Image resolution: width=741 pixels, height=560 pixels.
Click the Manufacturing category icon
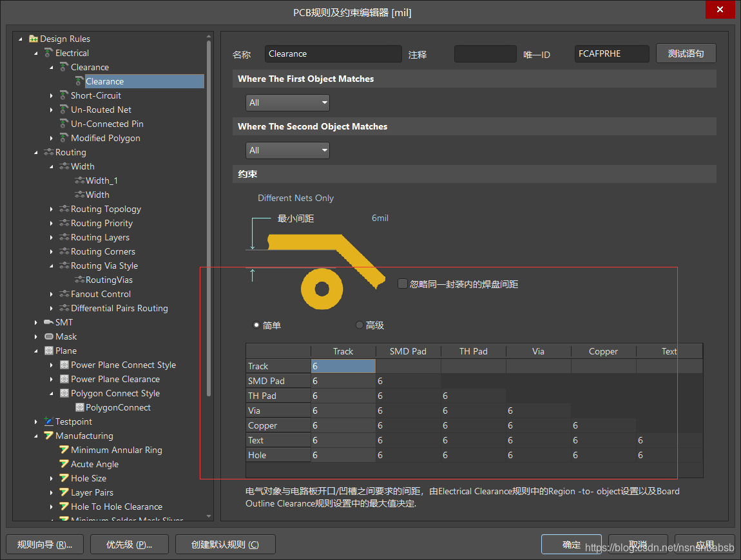point(48,436)
